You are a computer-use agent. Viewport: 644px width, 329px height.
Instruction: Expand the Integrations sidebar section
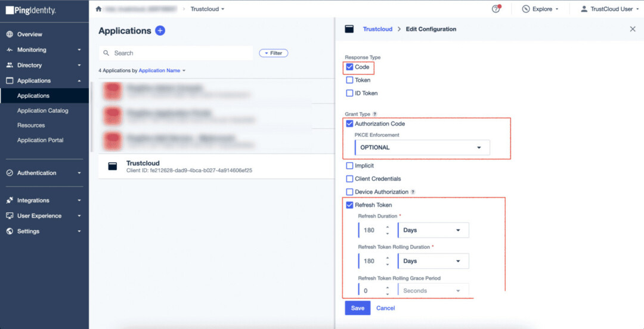(79, 200)
